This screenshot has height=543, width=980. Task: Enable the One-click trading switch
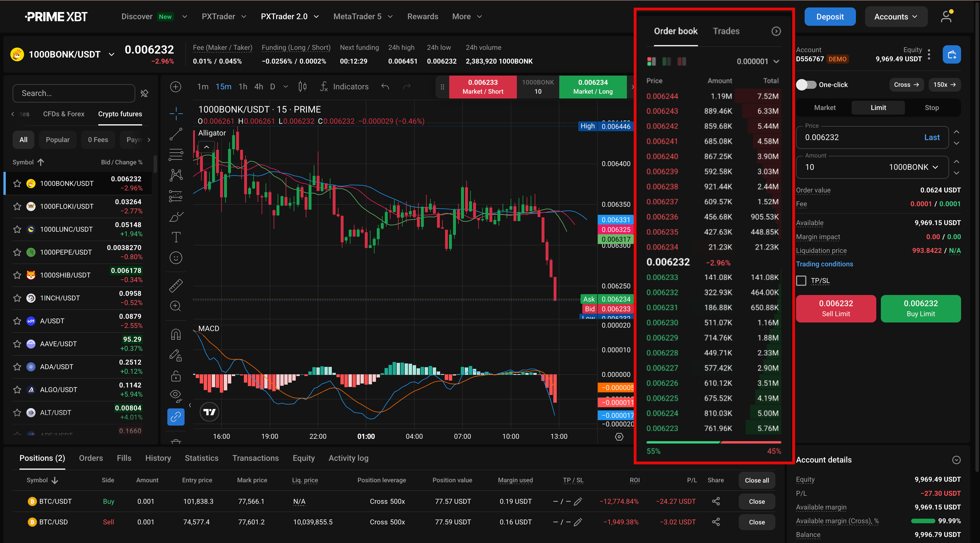tap(806, 84)
